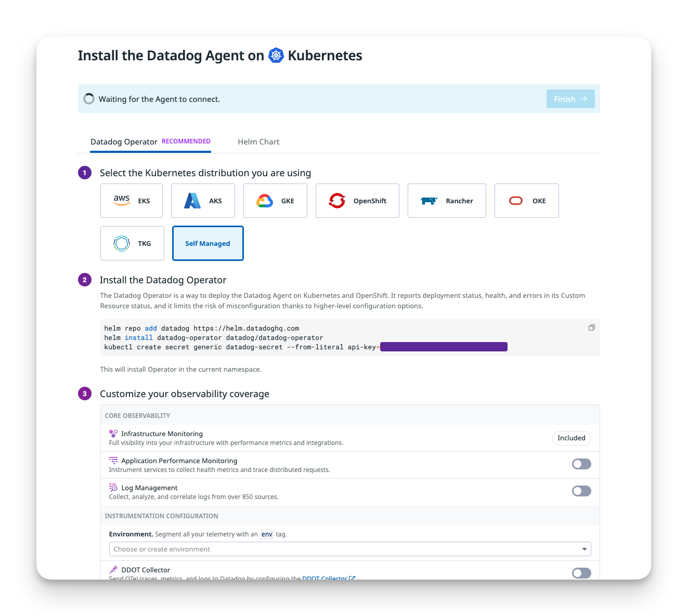Choose the Rancher distribution
Image resolution: width=688 pixels, height=616 pixels.
tap(446, 201)
